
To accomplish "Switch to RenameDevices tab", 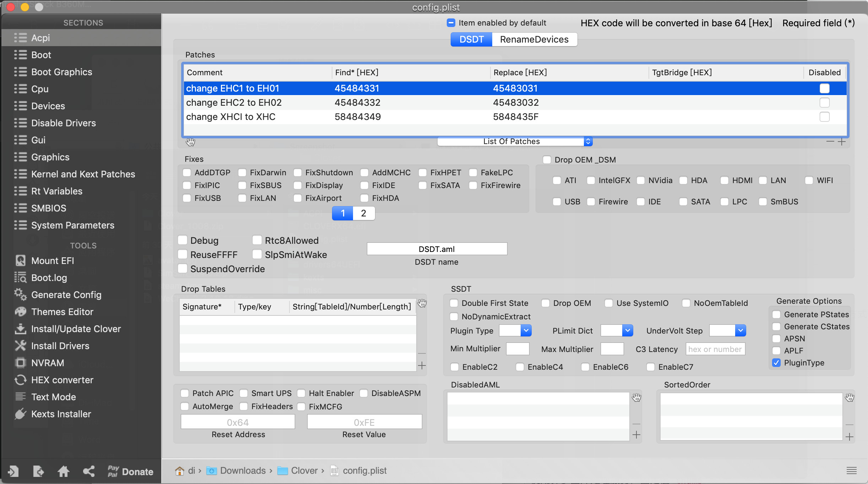I will pos(534,39).
